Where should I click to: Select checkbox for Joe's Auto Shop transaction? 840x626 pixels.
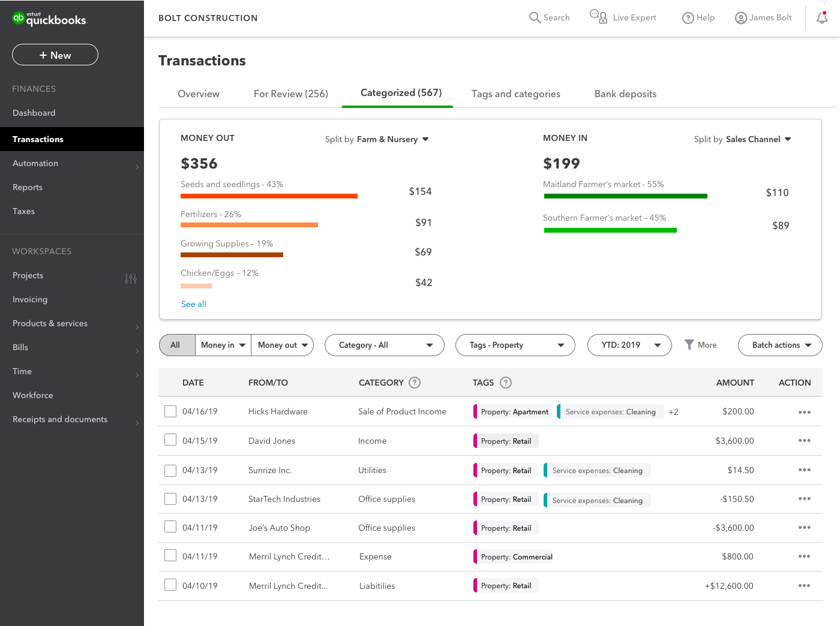(x=170, y=526)
